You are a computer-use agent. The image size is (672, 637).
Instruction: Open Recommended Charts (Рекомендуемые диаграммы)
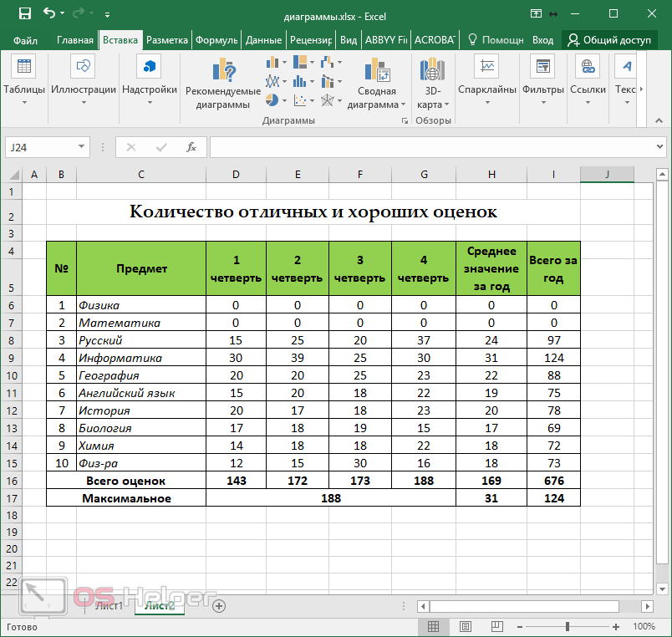[x=223, y=84]
